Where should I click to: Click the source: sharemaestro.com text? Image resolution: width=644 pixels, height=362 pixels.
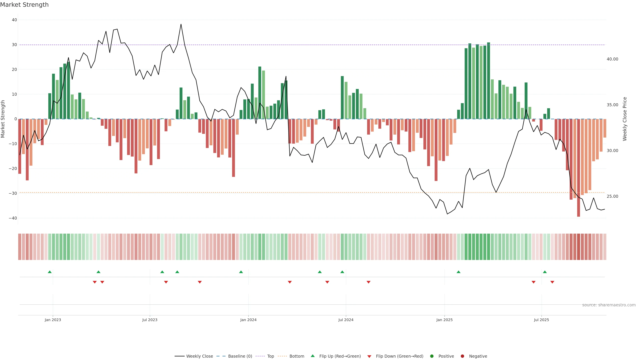(x=609, y=305)
